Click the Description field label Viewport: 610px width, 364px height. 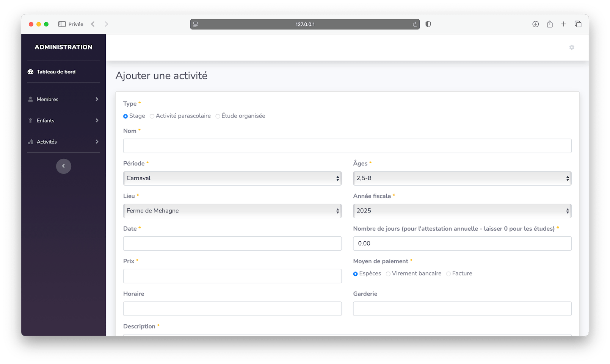coord(139,327)
